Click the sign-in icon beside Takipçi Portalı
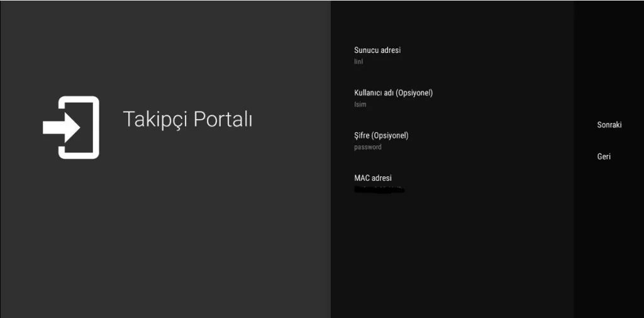Image resolution: width=644 pixels, height=318 pixels. coord(71,127)
